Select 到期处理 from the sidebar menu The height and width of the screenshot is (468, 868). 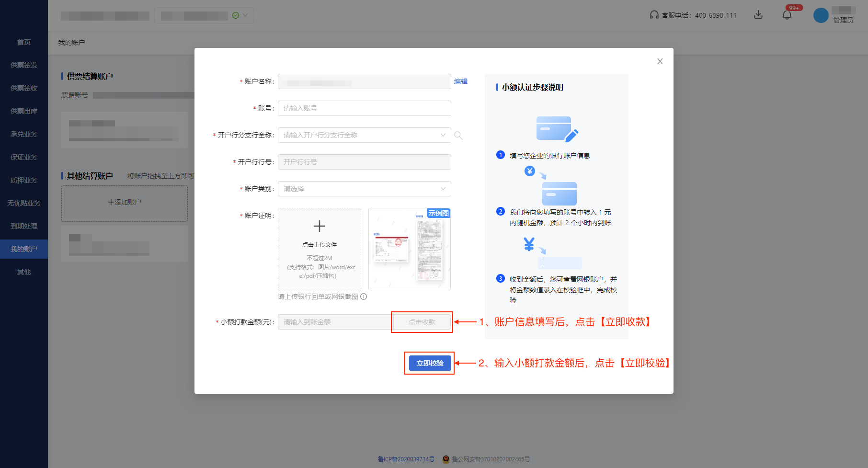tap(23, 226)
